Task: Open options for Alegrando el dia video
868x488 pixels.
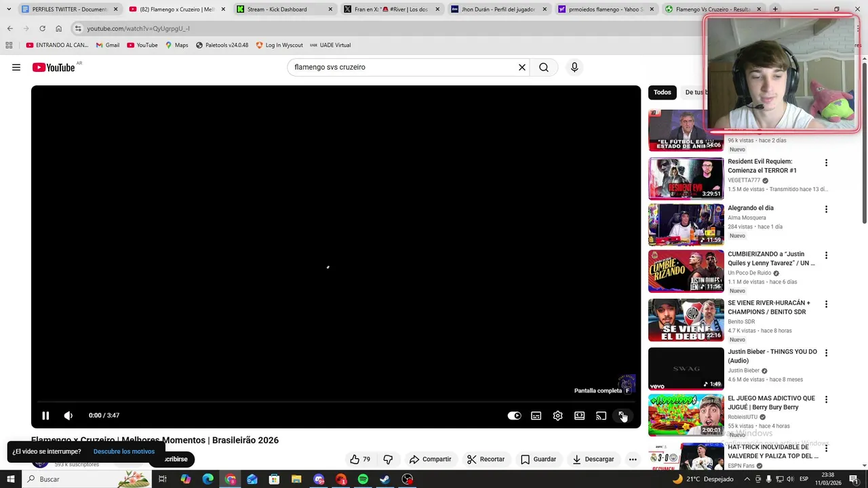Action: [826, 209]
